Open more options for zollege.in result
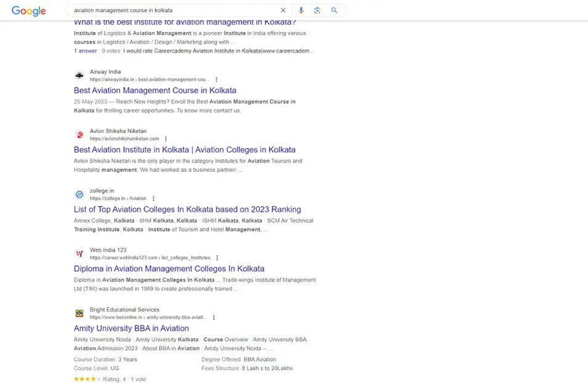 (153, 198)
